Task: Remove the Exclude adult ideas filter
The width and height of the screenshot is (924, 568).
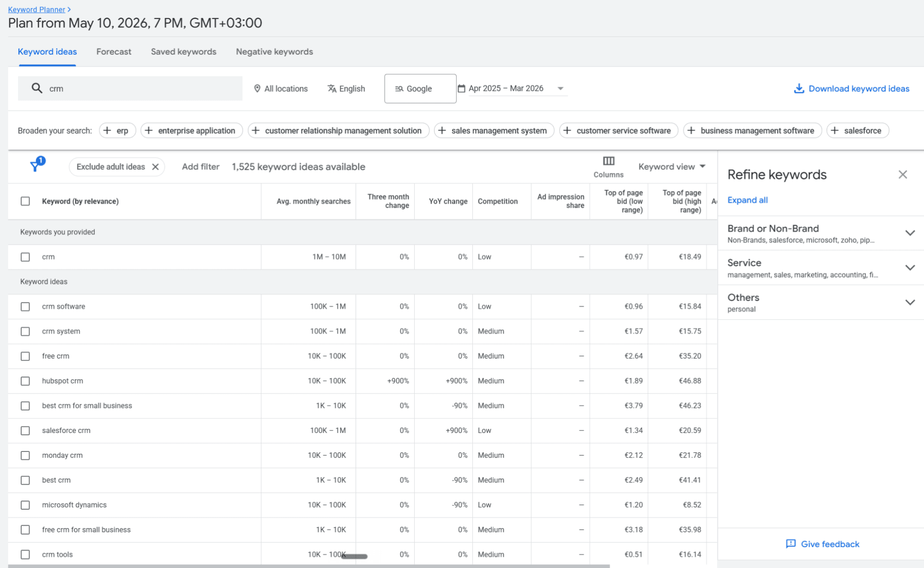Action: coord(156,167)
